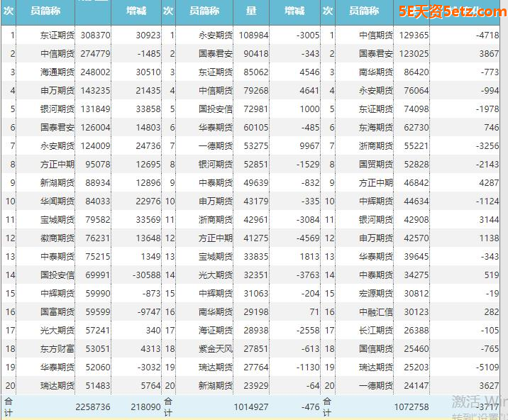508x420 pixels.
Task: Click the 4641 change cell
Action: pyautogui.click(x=309, y=90)
